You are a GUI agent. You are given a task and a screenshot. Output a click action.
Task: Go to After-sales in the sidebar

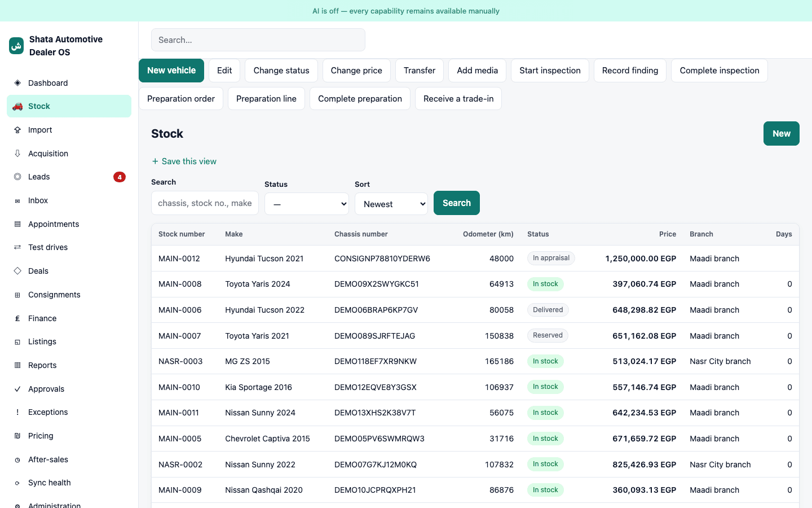tap(69, 459)
